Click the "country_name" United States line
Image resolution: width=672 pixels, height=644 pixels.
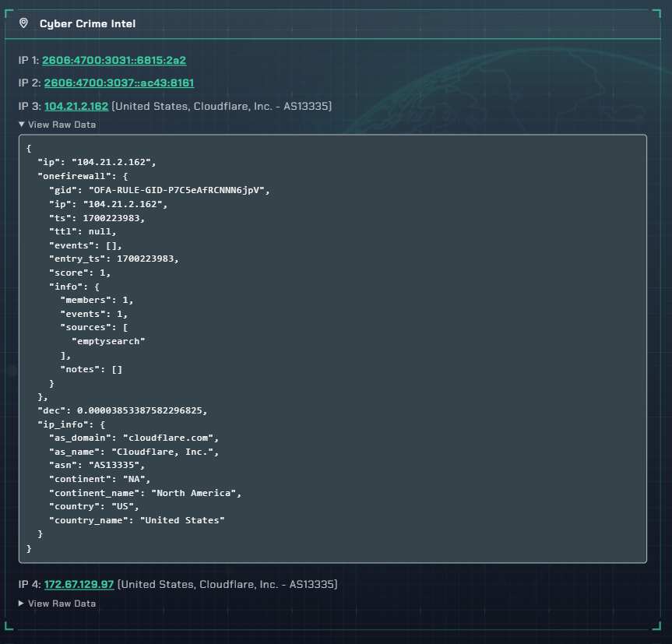pyautogui.click(x=137, y=520)
